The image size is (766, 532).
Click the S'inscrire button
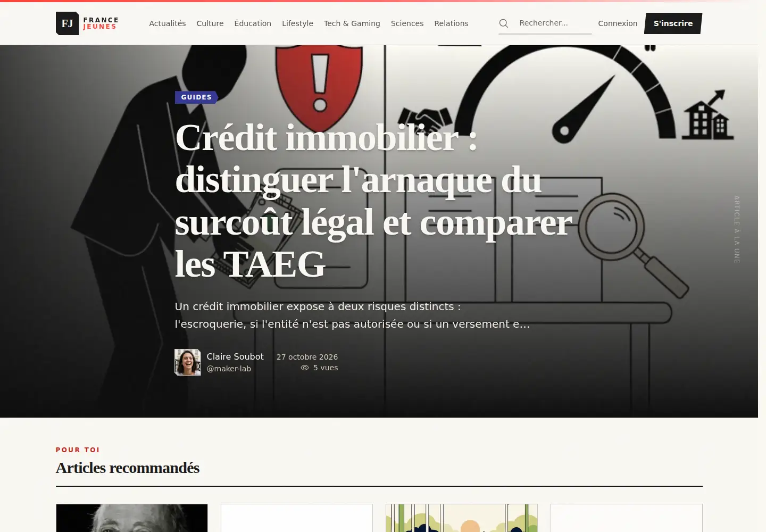coord(673,23)
